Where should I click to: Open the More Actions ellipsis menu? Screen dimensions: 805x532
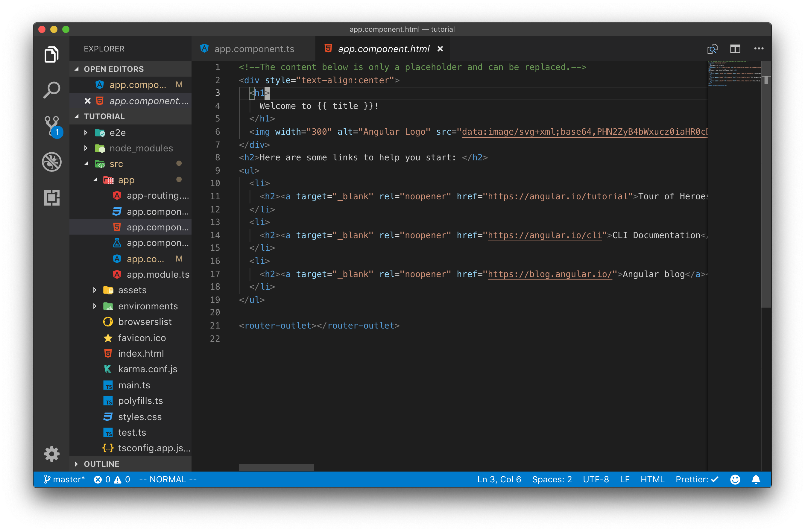click(759, 48)
